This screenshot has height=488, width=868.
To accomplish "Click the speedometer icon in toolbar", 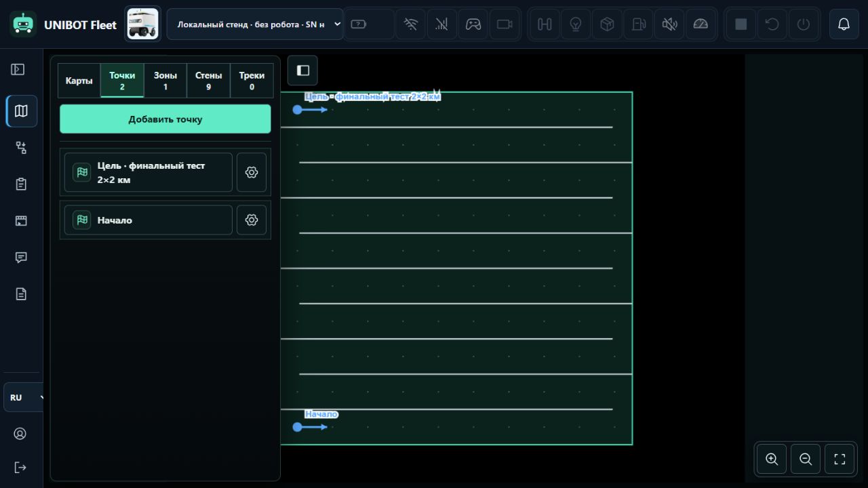I will 701,24.
